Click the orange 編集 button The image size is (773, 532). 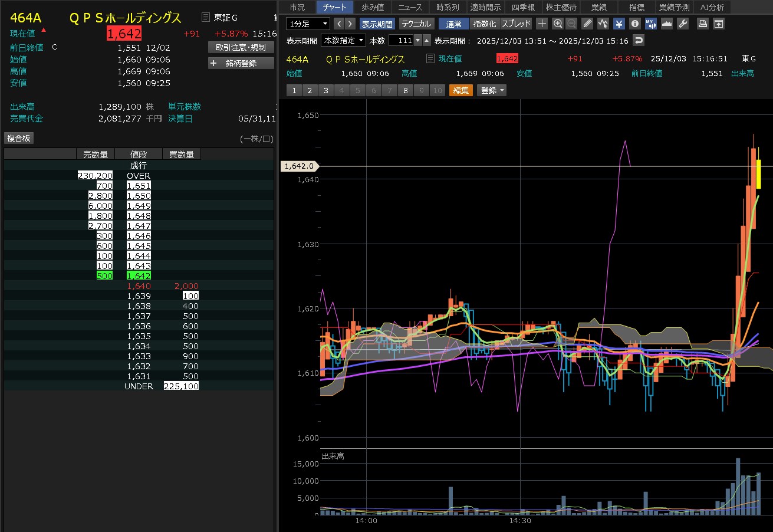[460, 90]
